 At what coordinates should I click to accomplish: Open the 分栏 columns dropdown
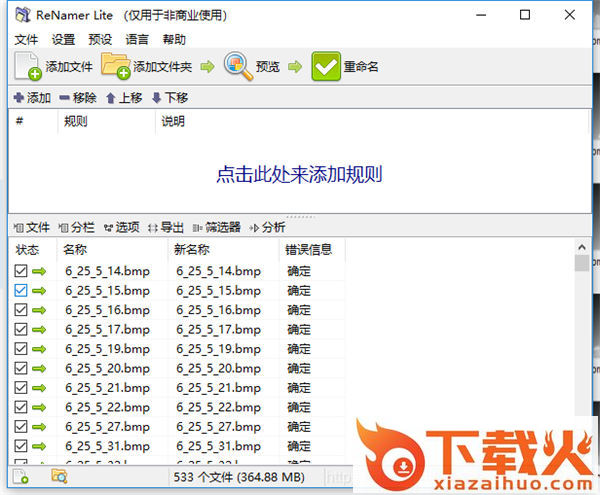click(x=77, y=228)
